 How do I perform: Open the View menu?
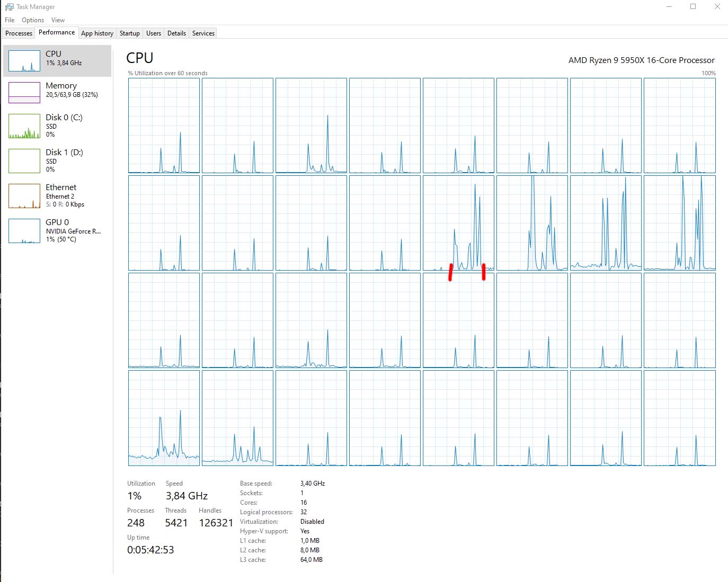(58, 20)
